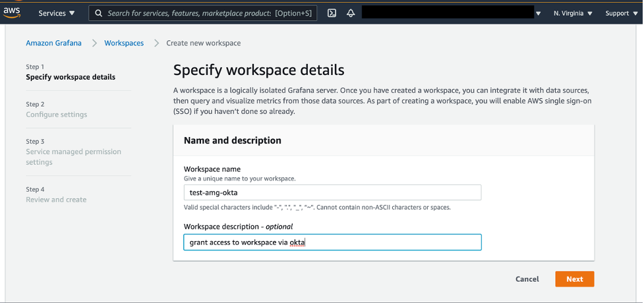Viewport: 644px width, 303px height.
Task: Click the Name and description panel title
Action: [233, 140]
